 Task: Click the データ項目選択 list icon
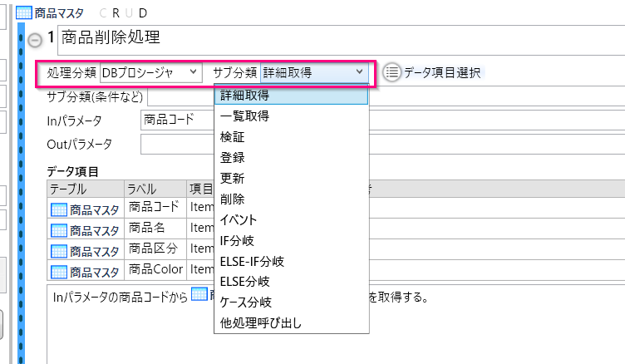(x=391, y=72)
